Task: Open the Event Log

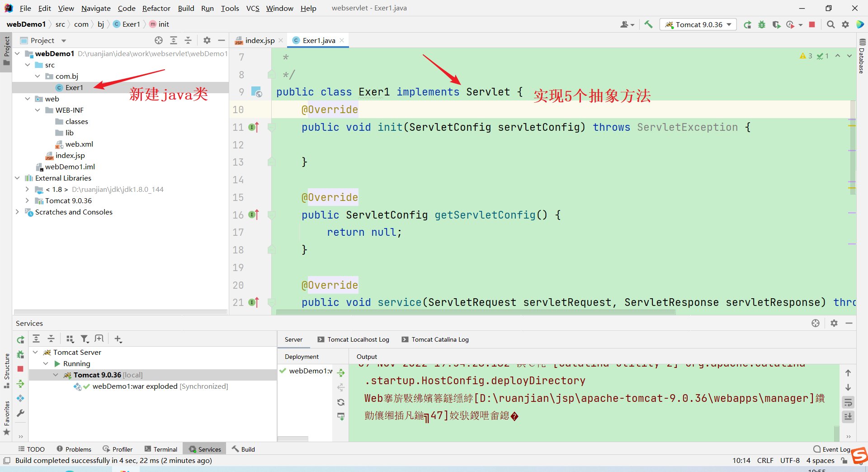Action: (x=832, y=449)
